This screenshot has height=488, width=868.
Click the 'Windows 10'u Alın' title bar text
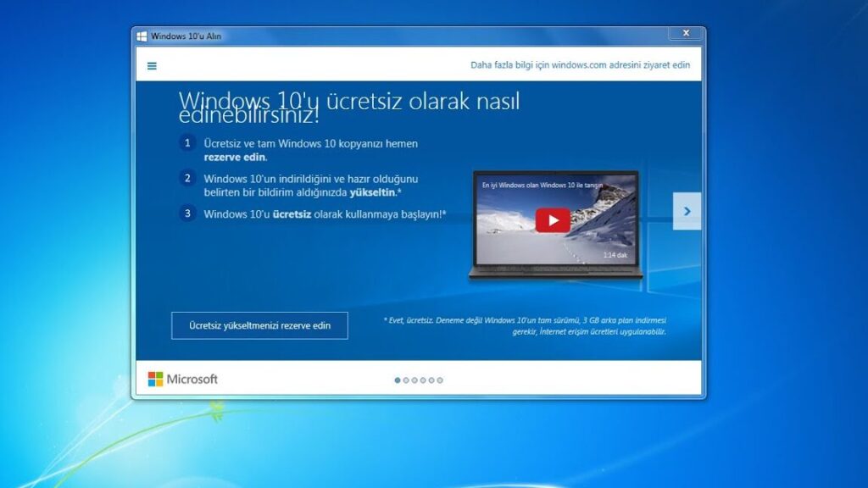click(x=186, y=36)
